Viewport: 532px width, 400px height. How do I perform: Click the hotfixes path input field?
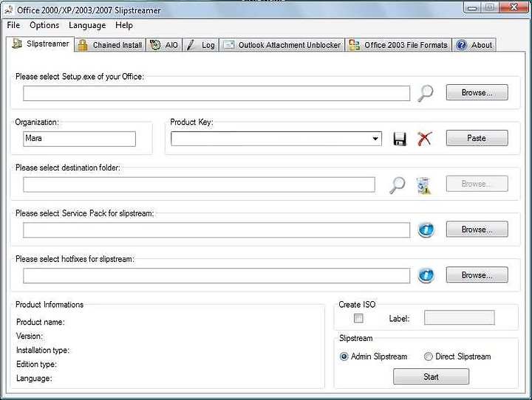pos(216,275)
